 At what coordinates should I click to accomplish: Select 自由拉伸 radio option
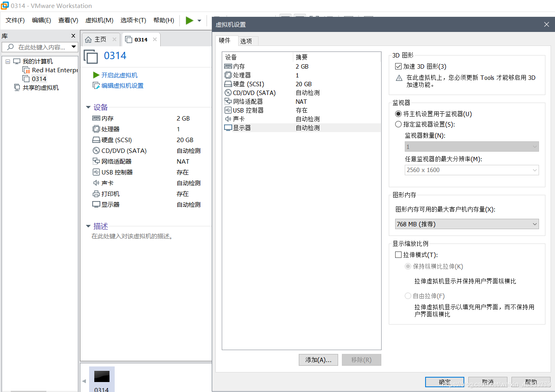pyautogui.click(x=408, y=296)
